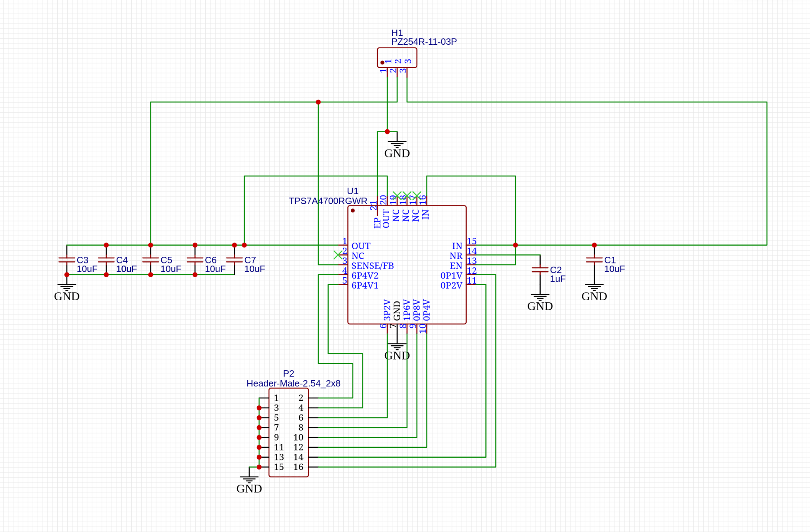
Task: Select the EN pin label on U1
Action: [x=456, y=266]
